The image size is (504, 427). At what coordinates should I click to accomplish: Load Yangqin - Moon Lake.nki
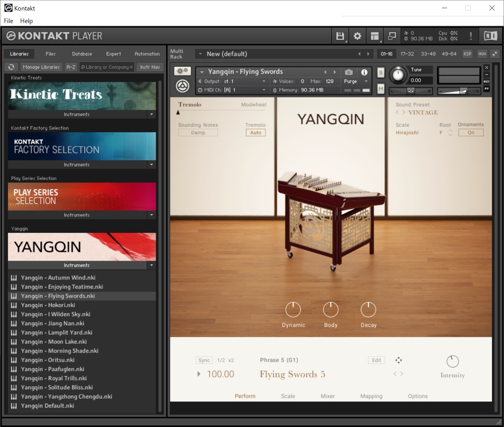pyautogui.click(x=54, y=342)
